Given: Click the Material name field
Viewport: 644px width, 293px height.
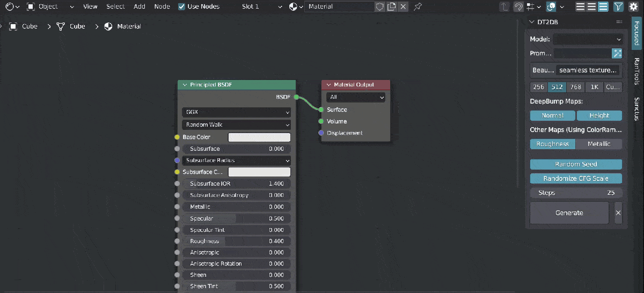Looking at the screenshot, I should tap(339, 6).
